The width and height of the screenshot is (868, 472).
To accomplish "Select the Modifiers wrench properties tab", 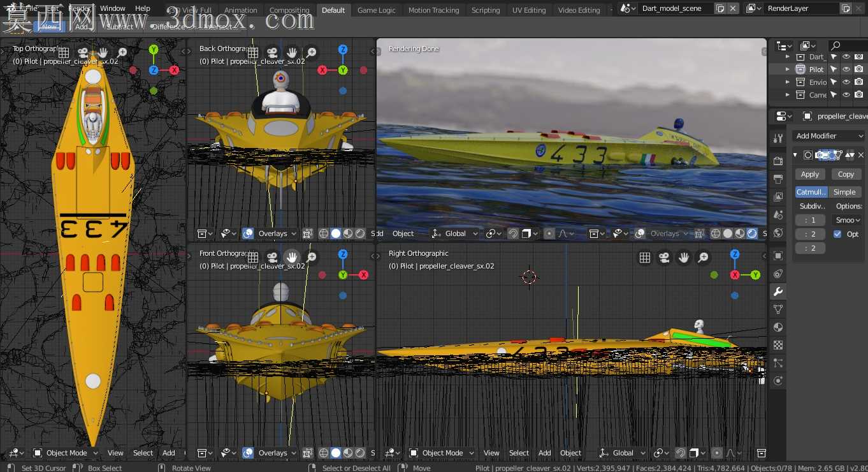I will (x=778, y=291).
